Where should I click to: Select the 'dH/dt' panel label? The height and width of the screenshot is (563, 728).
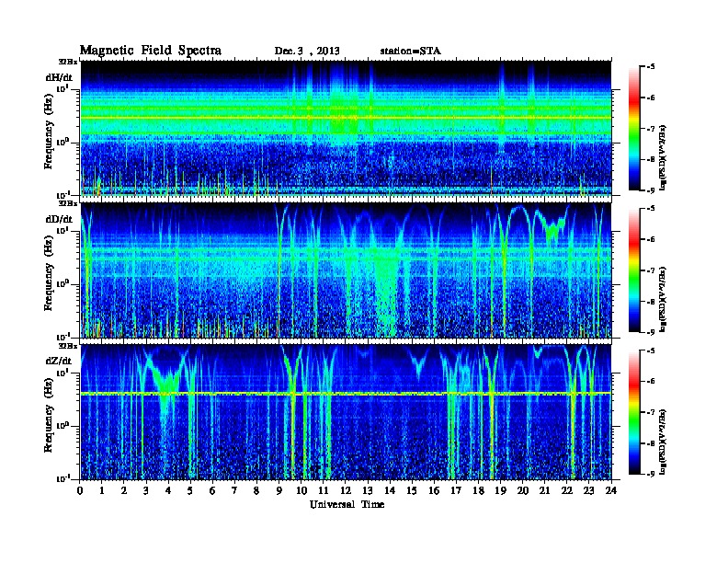tap(59, 78)
